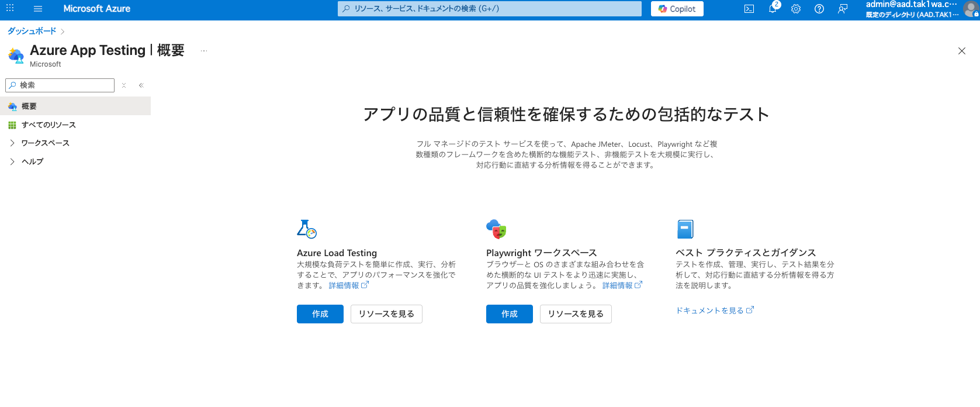Open 詳細情報 link for Azure Load Testing
The width and height of the screenshot is (980, 407).
click(x=349, y=285)
